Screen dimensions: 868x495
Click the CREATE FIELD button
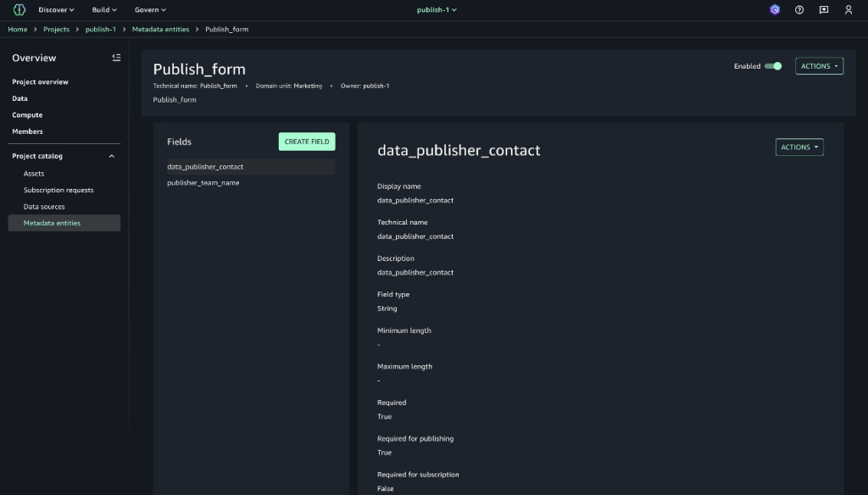307,142
